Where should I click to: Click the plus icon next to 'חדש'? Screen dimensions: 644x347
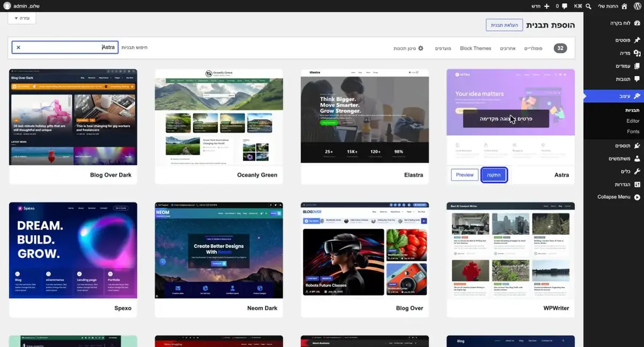pyautogui.click(x=547, y=6)
